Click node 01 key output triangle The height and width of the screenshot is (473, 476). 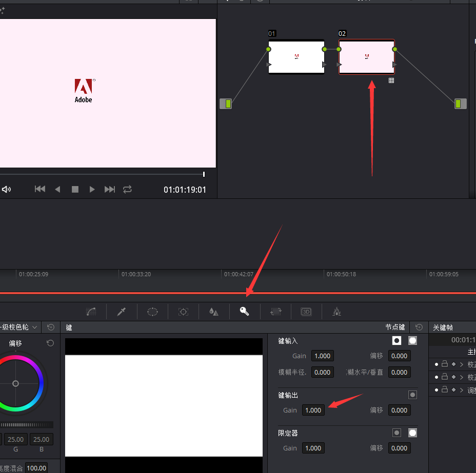[x=324, y=65]
